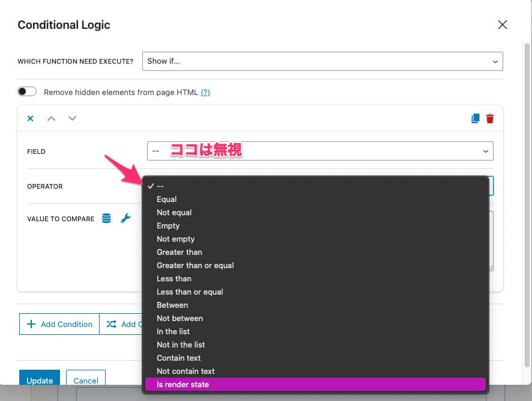The image size is (532, 401).
Task: Select 'Contain text' in the list
Action: point(178,358)
